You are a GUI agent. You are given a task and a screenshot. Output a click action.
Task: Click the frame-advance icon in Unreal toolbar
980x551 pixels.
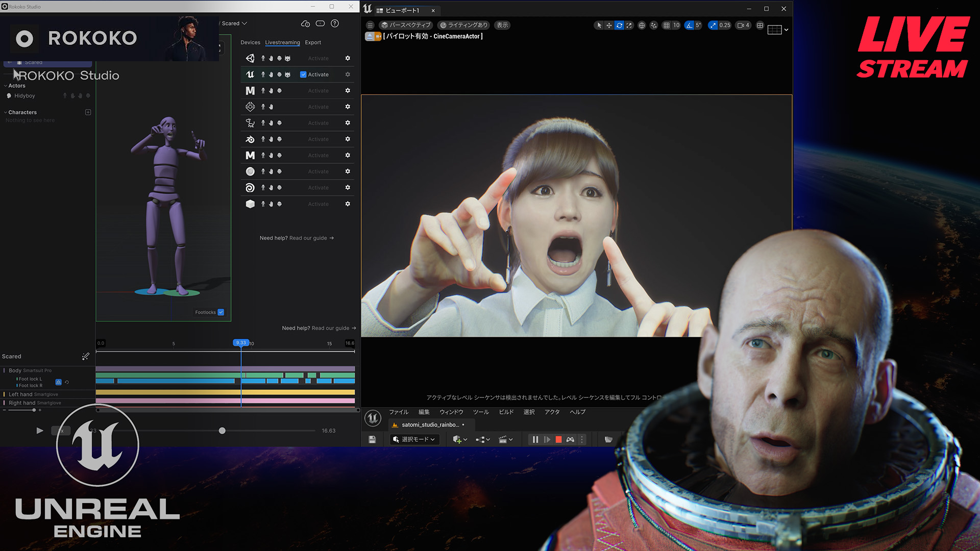point(547,439)
